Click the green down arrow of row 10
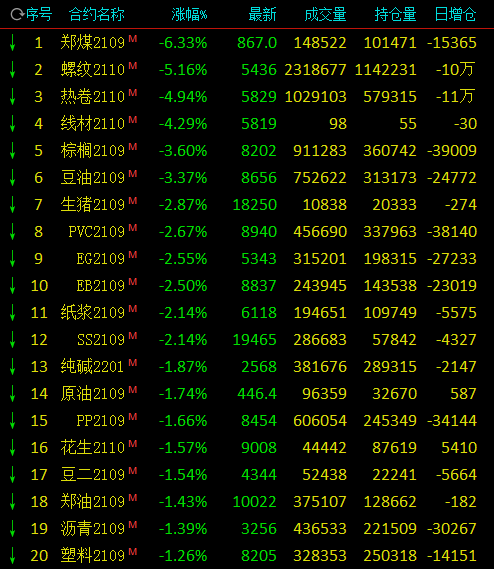The width and height of the screenshot is (494, 569). point(13,285)
